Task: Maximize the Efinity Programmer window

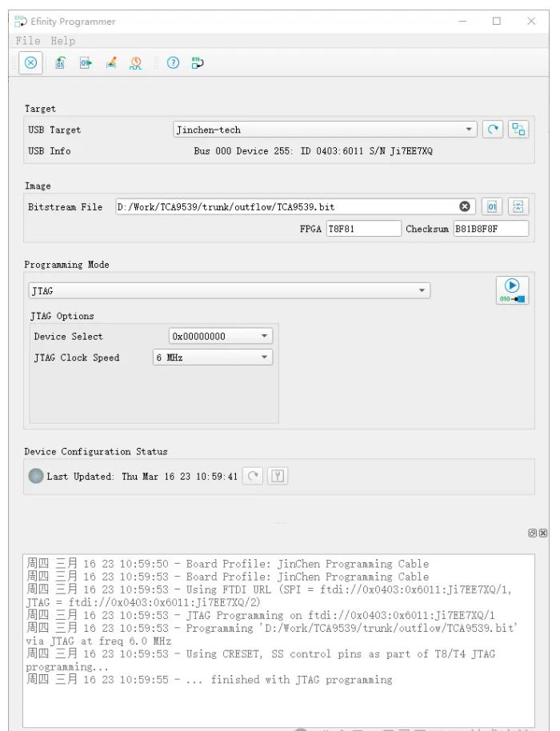Action: coord(497,21)
